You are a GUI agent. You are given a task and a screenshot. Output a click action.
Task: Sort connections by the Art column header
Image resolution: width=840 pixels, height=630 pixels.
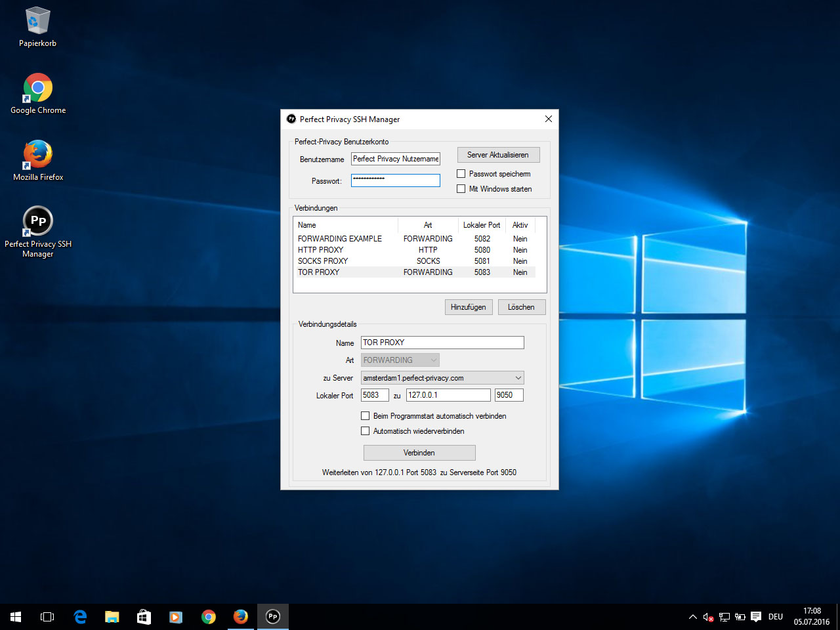(x=428, y=225)
